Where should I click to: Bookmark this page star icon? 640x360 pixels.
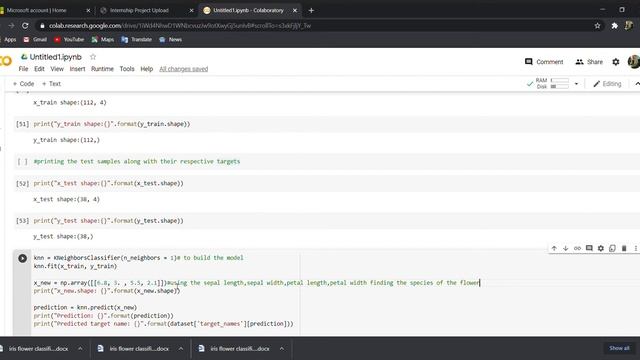[597, 26]
